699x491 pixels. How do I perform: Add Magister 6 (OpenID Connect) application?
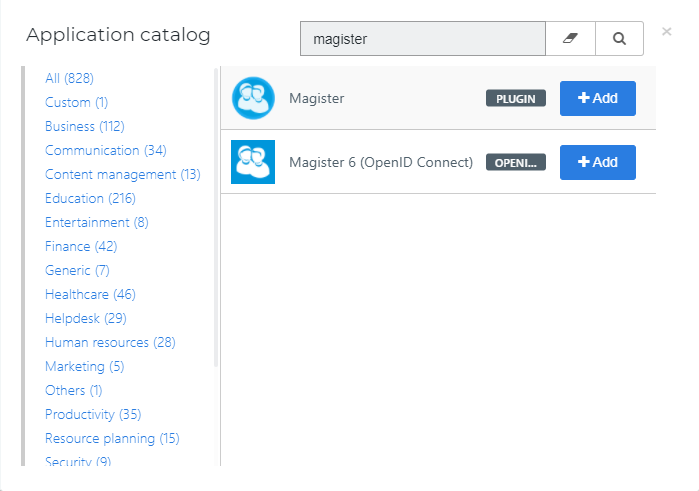(598, 162)
